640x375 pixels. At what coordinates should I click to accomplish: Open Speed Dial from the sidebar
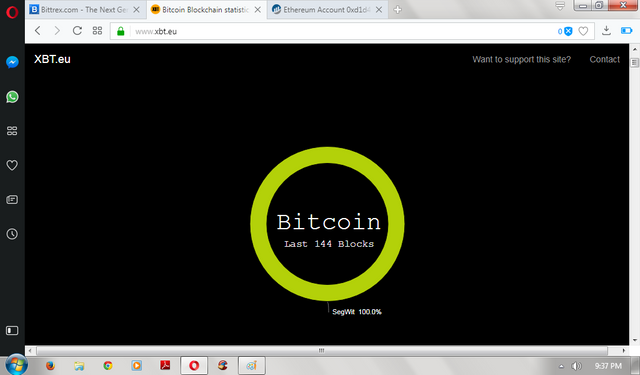[x=12, y=131]
